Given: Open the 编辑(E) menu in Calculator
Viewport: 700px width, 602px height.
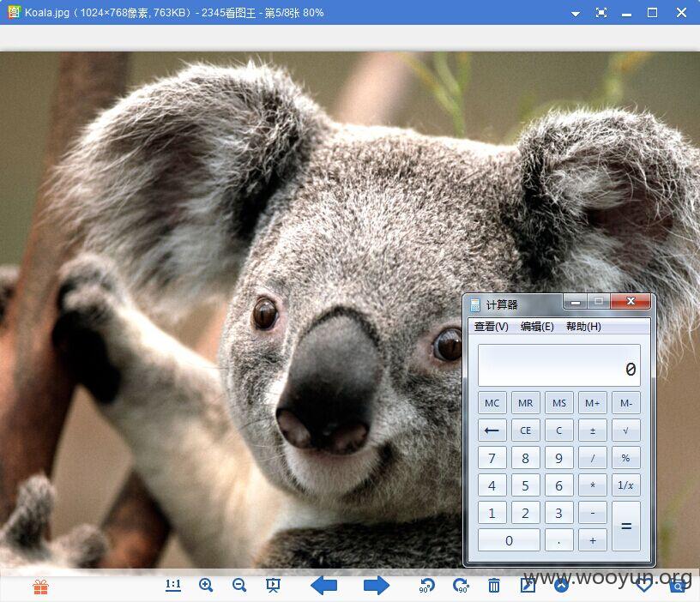Looking at the screenshot, I should pos(537,327).
